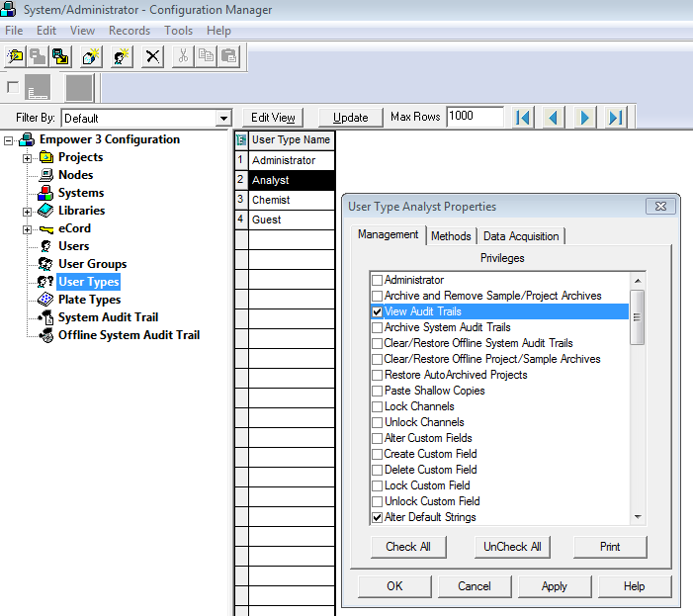Click the Update button

(x=351, y=118)
